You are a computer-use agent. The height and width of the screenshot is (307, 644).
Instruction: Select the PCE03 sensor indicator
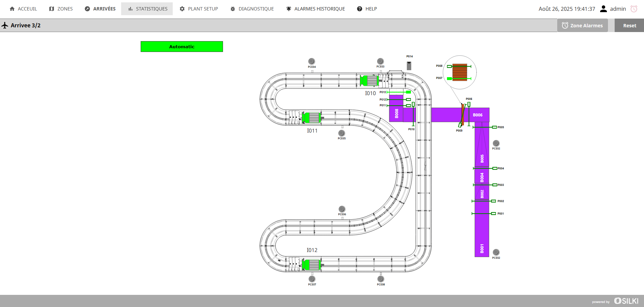[381, 61]
